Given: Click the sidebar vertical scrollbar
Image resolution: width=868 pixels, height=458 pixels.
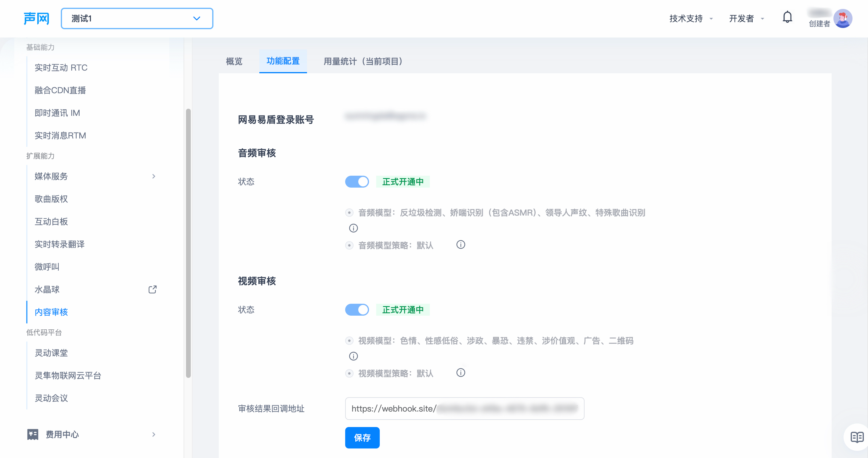Looking at the screenshot, I should tap(188, 243).
